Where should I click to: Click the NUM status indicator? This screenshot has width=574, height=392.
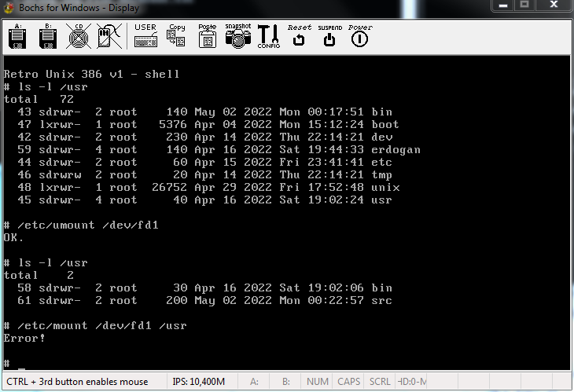pos(318,382)
